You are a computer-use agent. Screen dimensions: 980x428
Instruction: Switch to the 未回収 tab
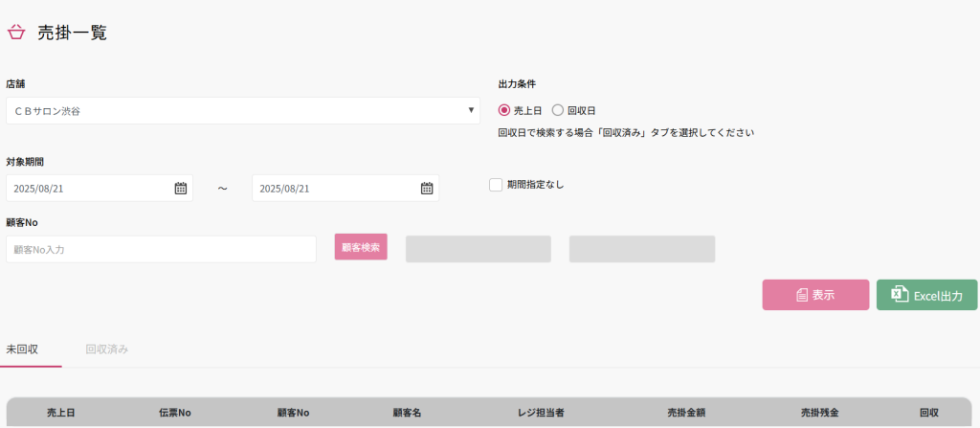point(22,349)
